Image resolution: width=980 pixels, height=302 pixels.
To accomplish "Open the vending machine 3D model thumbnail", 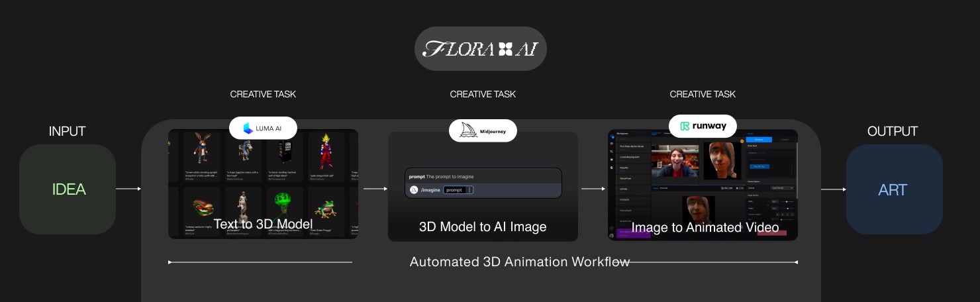I will (x=285, y=154).
